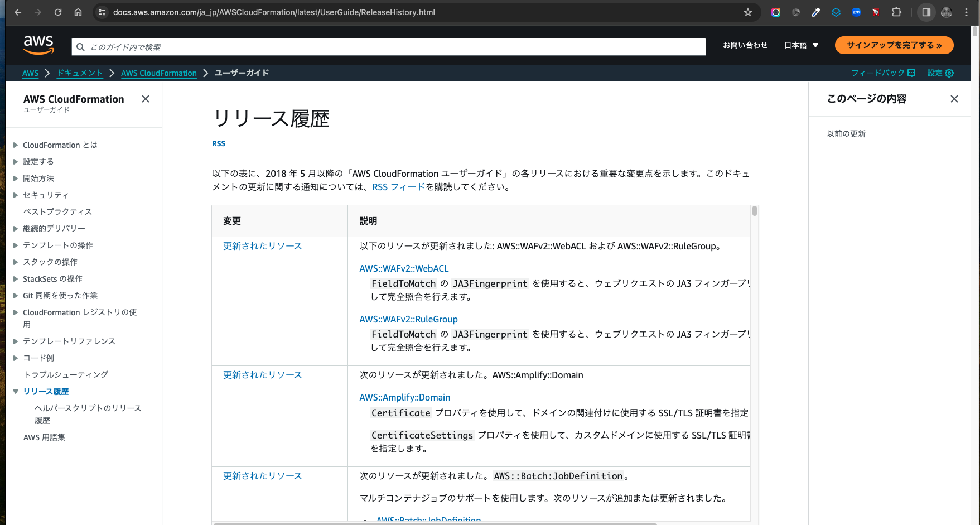Image resolution: width=980 pixels, height=525 pixels.
Task: Go to ドキュメント breadcrumb link
Action: (x=80, y=73)
